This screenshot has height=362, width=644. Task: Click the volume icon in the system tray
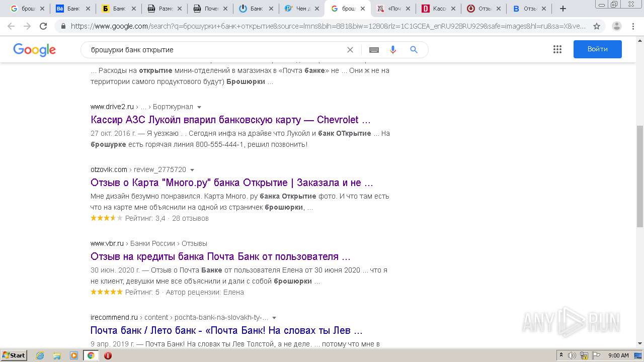coord(572,355)
